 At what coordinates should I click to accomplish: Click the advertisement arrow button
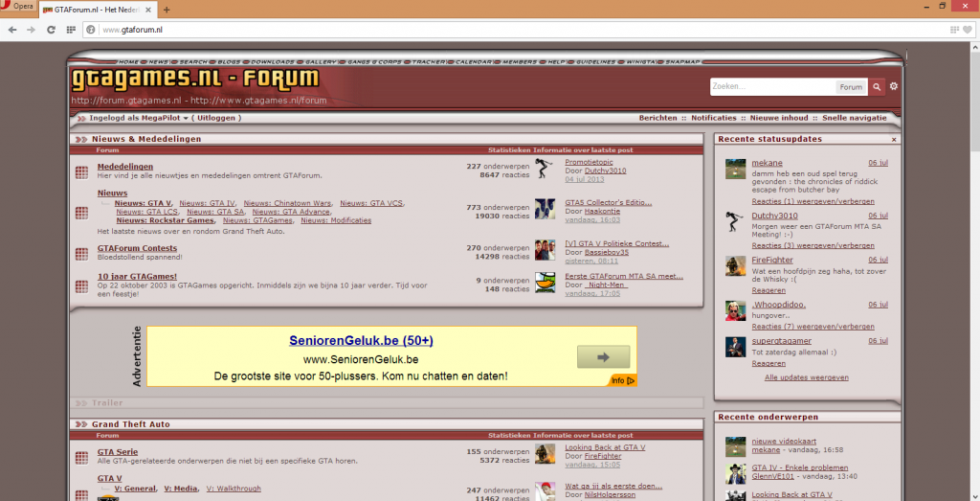coord(603,356)
